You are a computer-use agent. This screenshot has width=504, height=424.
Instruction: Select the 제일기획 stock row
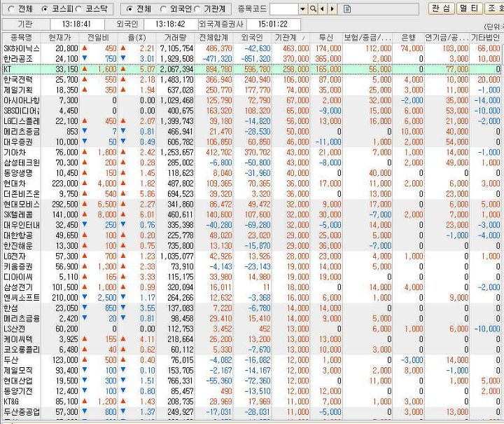point(252,90)
